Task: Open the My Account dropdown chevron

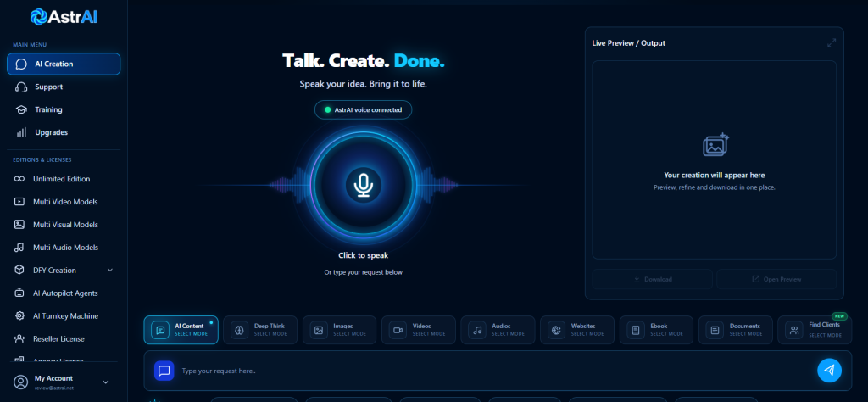Action: [106, 382]
